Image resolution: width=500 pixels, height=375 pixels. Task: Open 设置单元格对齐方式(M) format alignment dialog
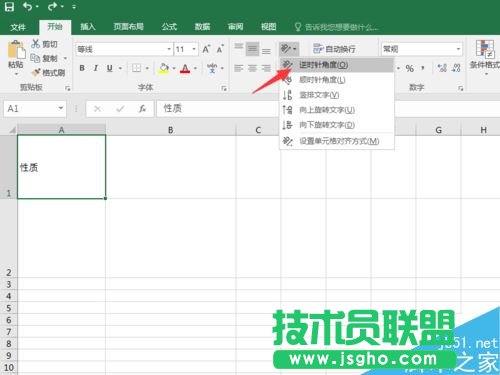(337, 141)
